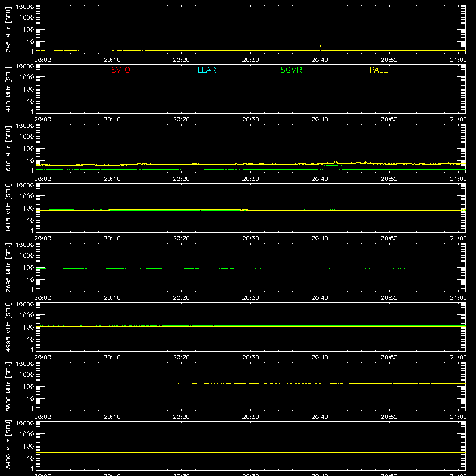Click the 1000 y-axis value on 410 MHz panel
The height and width of the screenshot is (476, 476).
pos(27,77)
